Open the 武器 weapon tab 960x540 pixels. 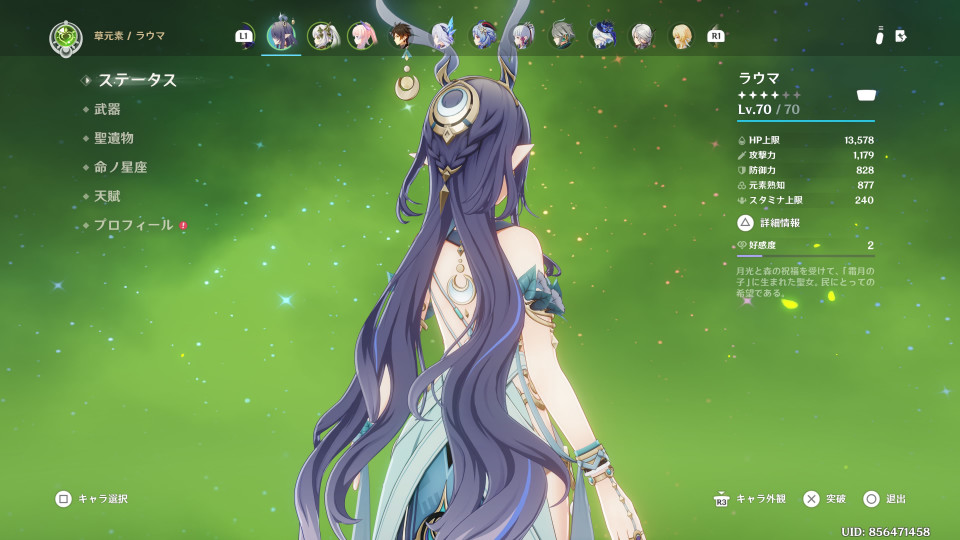coord(107,110)
